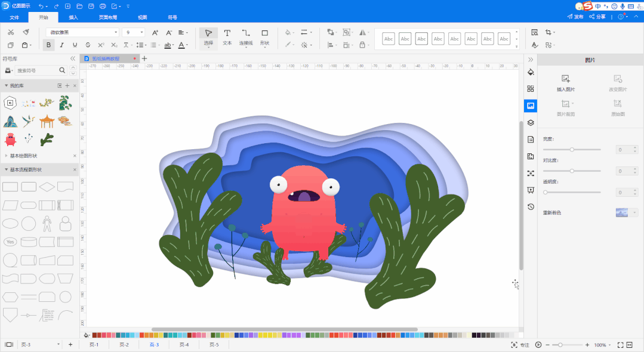Viewport: 644px width, 352px height.
Task: Switch to the 页面布局 ribbon tab
Action: pos(107,17)
